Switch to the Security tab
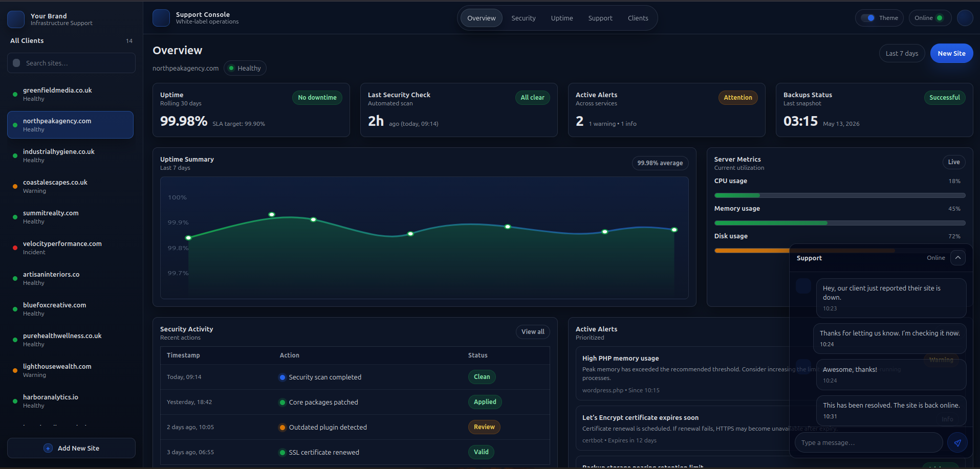This screenshot has width=980, height=469. click(x=524, y=18)
